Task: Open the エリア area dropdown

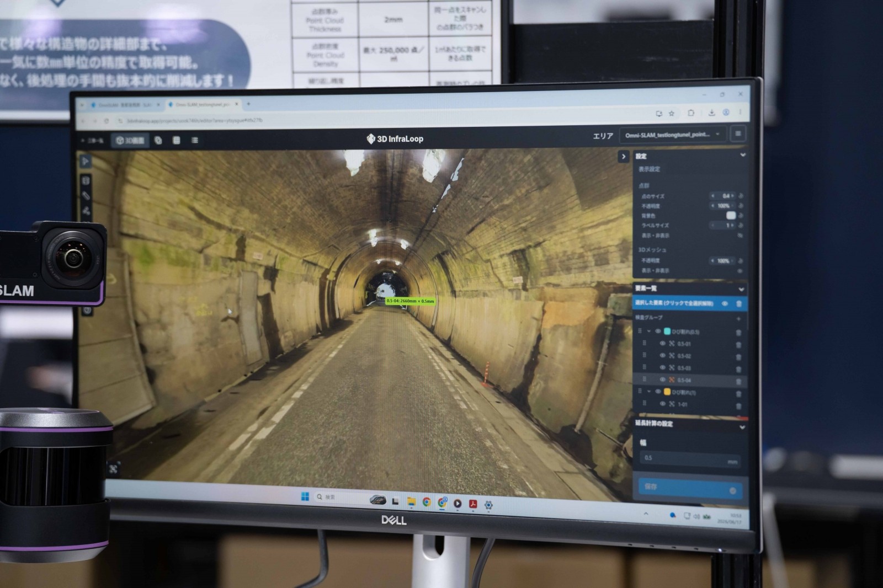Action: click(673, 134)
